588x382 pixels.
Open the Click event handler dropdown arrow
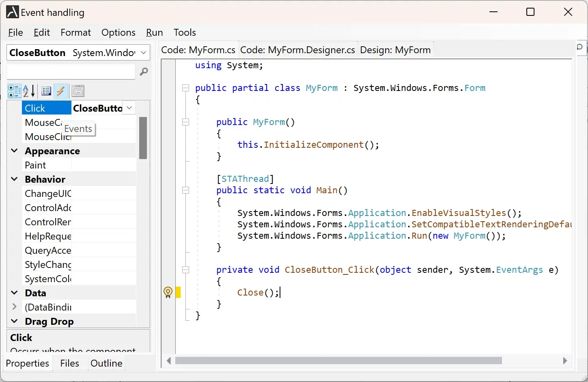(129, 108)
